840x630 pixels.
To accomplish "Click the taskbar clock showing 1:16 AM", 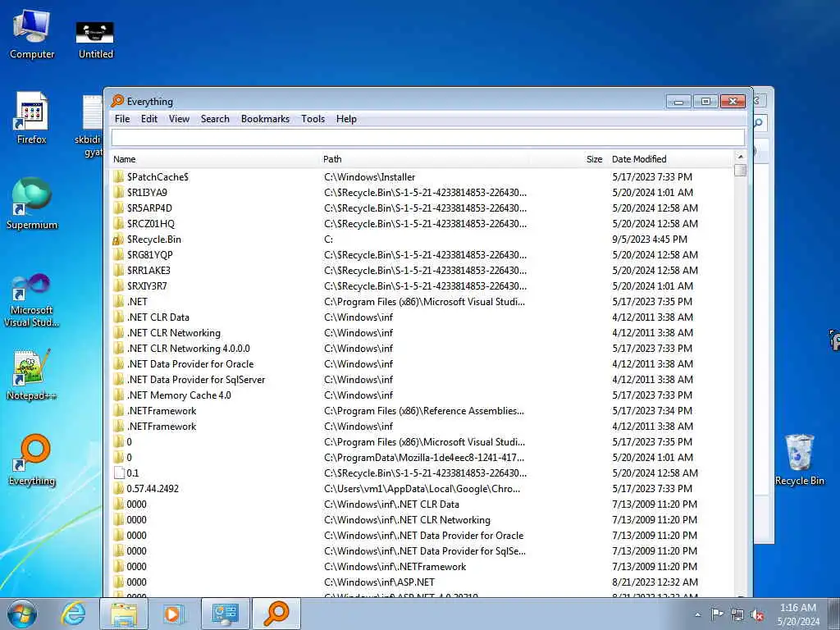I will (798, 614).
